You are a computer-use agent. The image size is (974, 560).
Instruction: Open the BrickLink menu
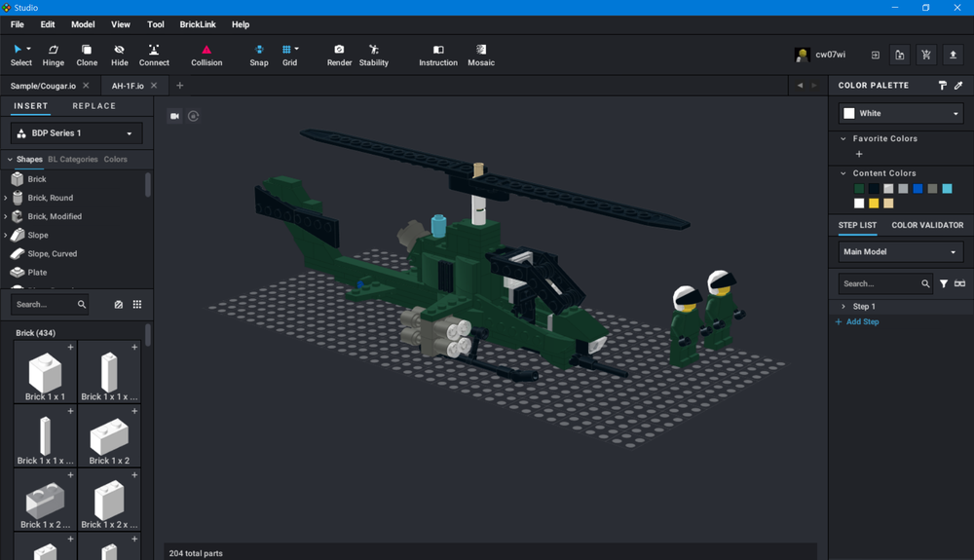198,24
